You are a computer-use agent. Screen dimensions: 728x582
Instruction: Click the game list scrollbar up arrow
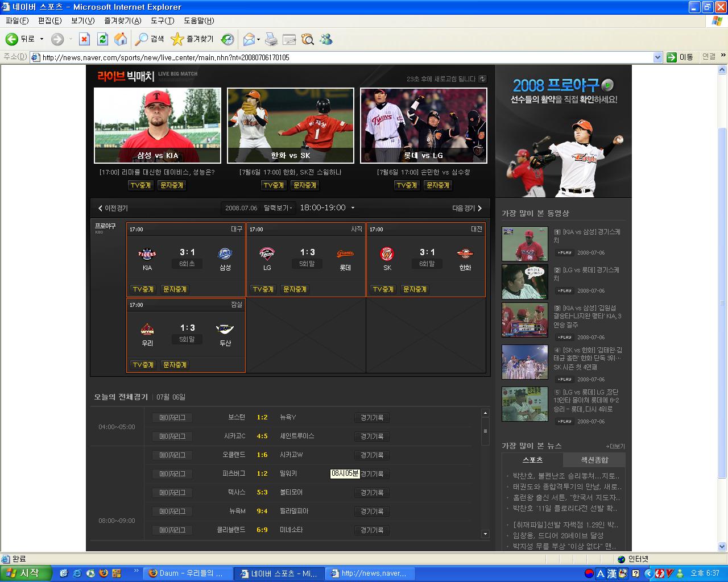(485, 413)
